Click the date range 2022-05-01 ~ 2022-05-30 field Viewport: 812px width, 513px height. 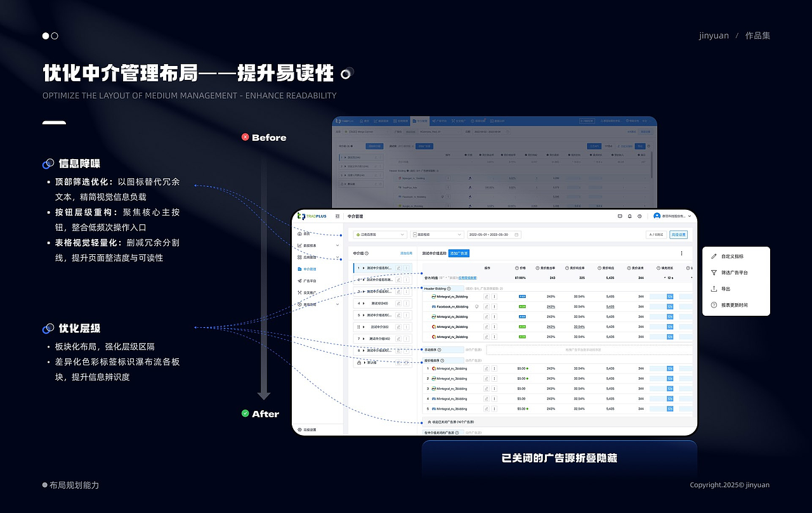pyautogui.click(x=494, y=235)
